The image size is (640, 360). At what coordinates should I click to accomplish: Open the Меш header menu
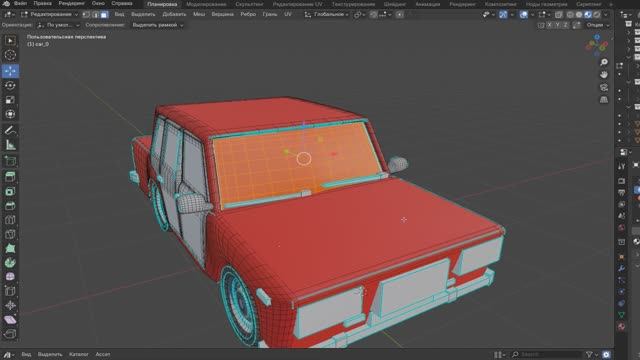[199, 14]
